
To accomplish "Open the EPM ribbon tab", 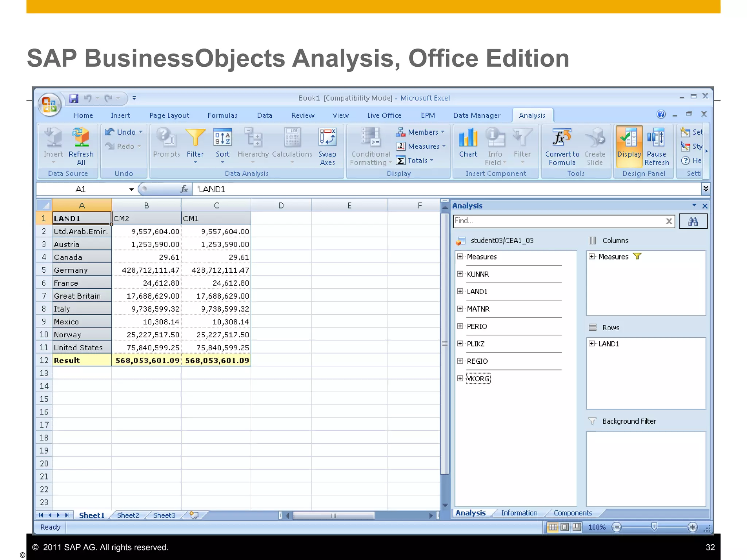I will [x=428, y=116].
